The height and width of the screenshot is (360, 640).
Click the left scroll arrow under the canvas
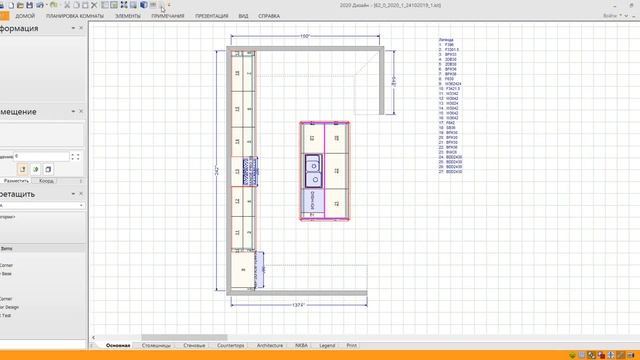click(93, 338)
